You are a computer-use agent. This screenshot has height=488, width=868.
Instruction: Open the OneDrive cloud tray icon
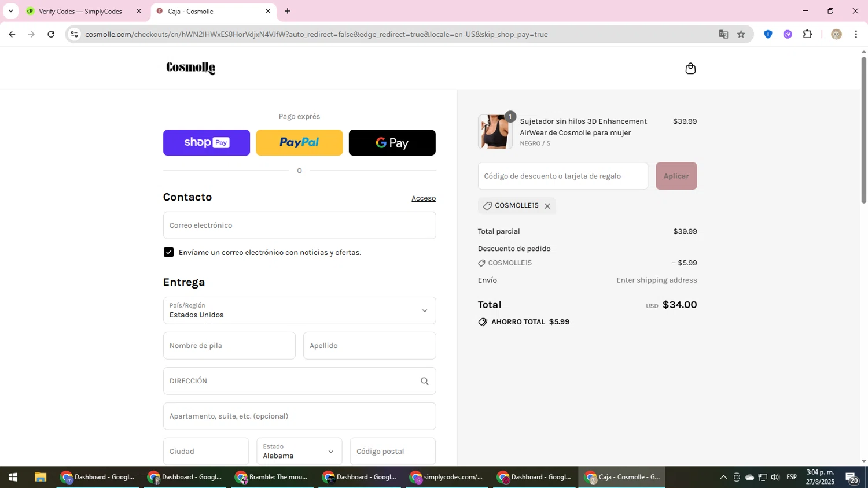pyautogui.click(x=749, y=477)
